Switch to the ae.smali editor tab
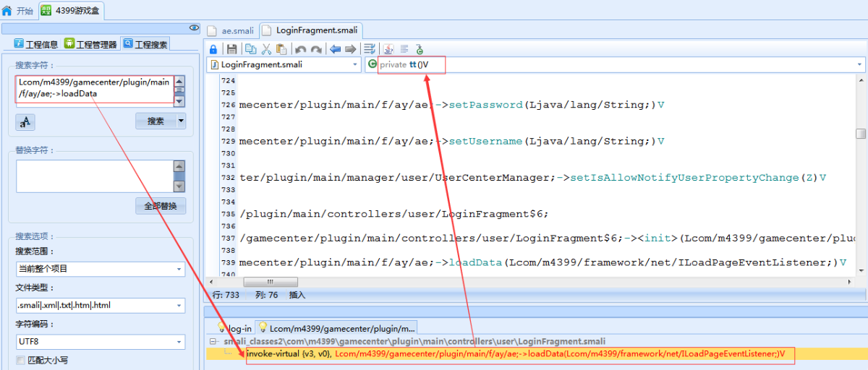Image resolution: width=868 pixels, height=370 pixels. pos(230,30)
